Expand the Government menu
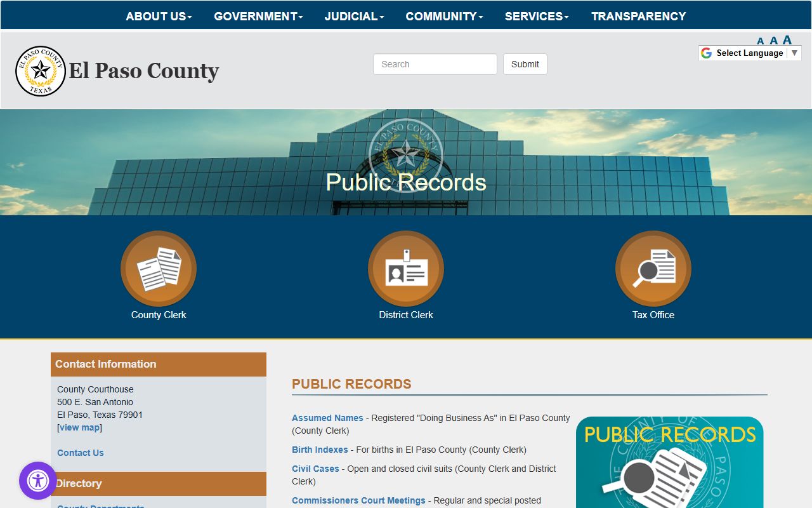This screenshot has height=508, width=812. pyautogui.click(x=258, y=17)
